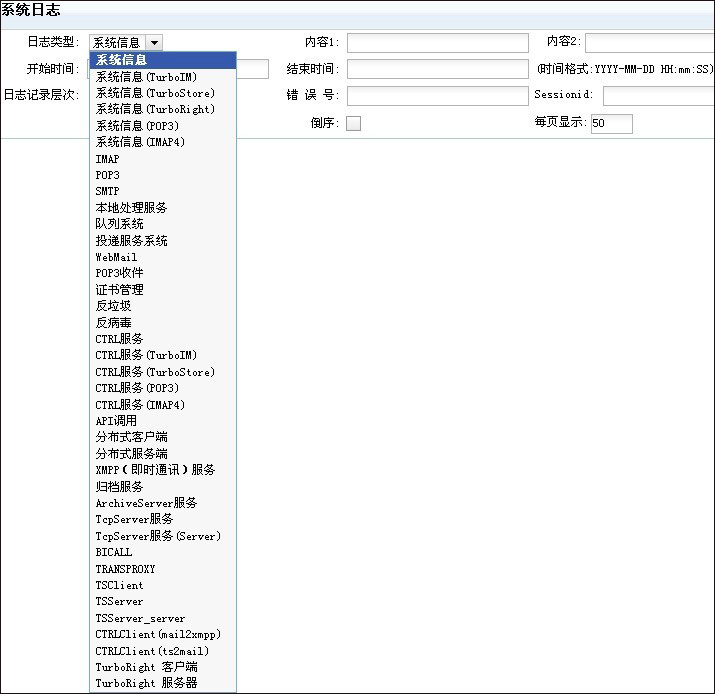Pick 归档服务 in the list

(x=119, y=487)
